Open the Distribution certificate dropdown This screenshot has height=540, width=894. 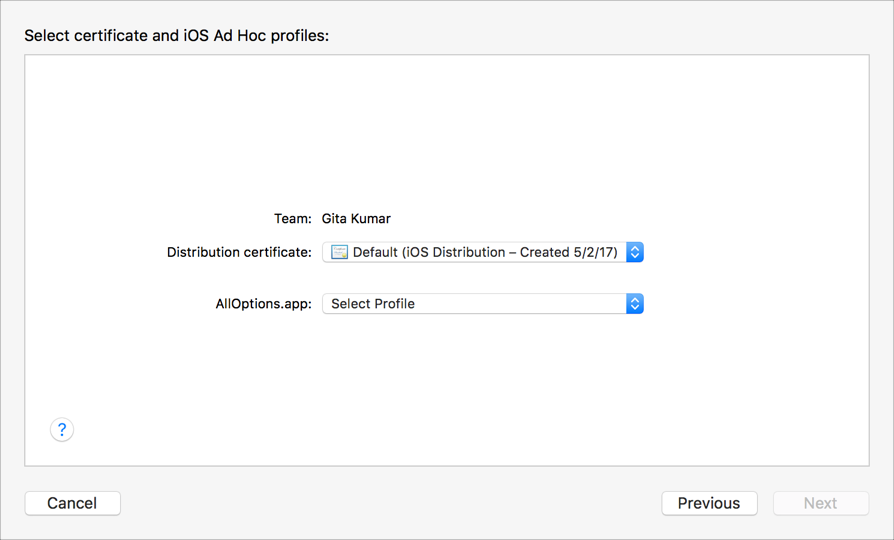point(482,253)
